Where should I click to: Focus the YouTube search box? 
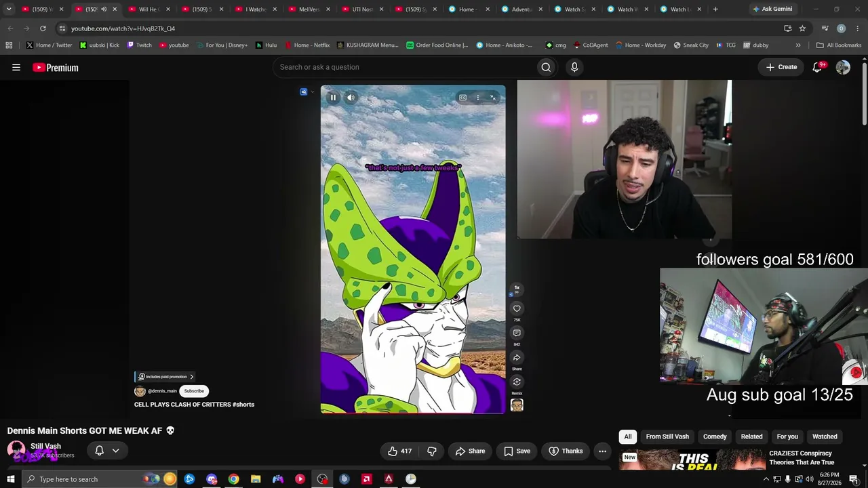406,67
